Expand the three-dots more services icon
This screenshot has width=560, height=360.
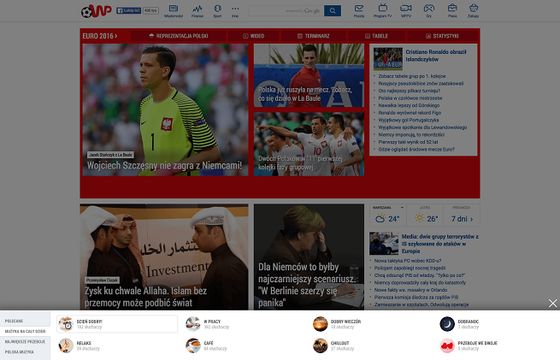(x=235, y=11)
